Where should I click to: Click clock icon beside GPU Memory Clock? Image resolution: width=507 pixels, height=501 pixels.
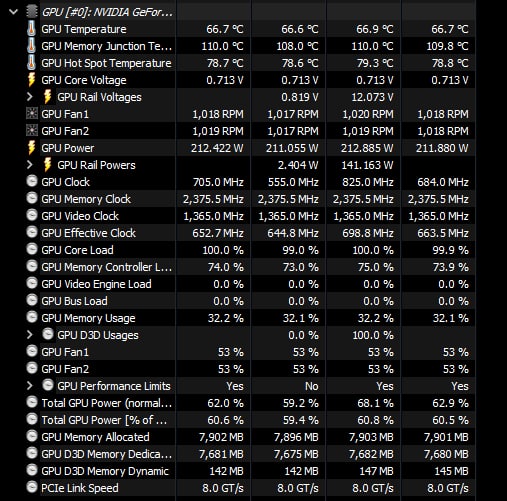(x=32, y=198)
